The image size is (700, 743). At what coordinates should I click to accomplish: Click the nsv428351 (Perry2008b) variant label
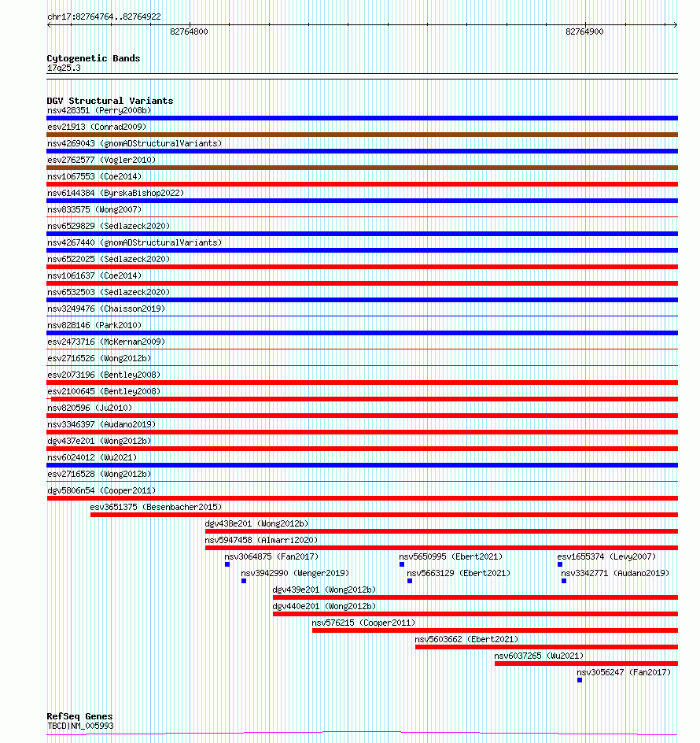coord(99,110)
